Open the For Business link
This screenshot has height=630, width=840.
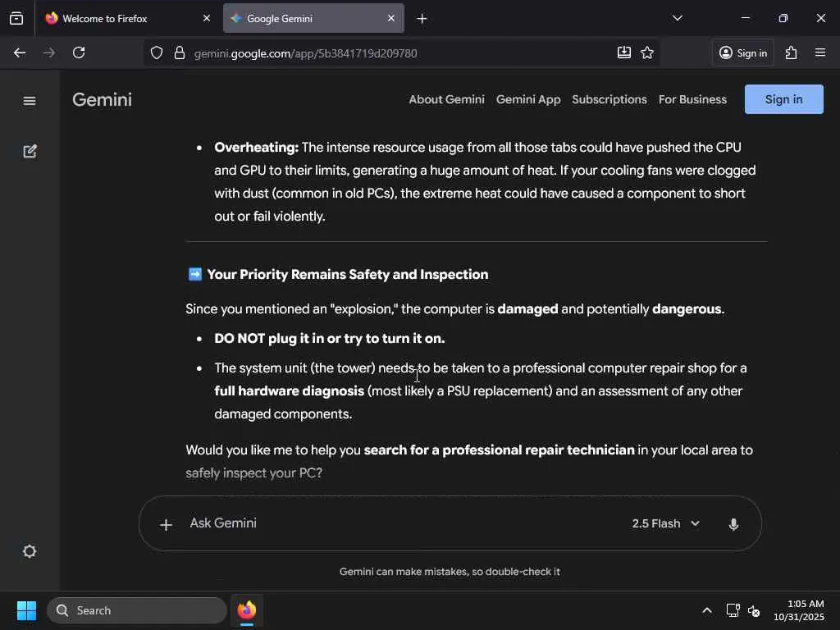692,99
